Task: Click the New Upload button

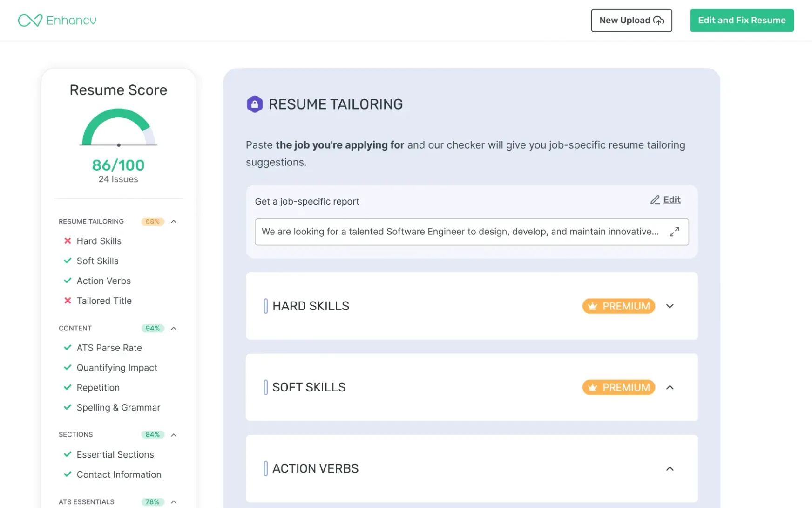Action: click(631, 21)
